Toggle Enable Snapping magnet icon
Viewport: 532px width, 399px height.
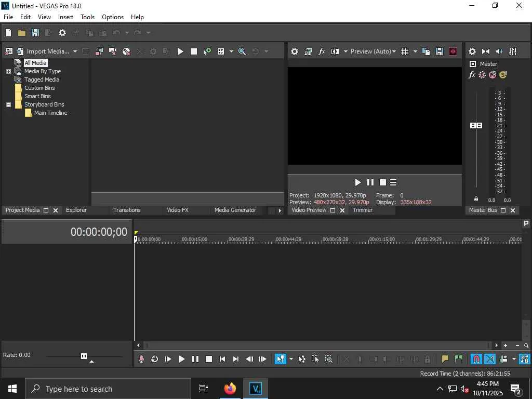(476, 359)
